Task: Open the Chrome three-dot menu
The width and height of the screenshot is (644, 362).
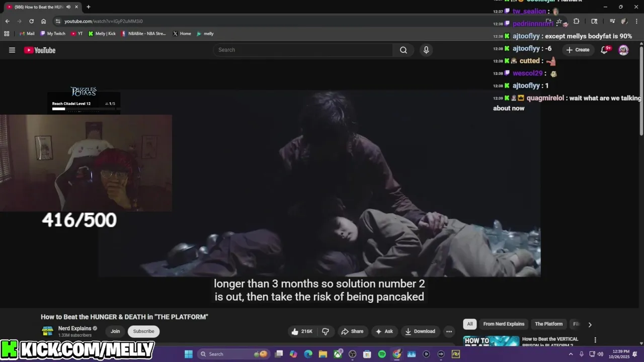Action: click(x=635, y=21)
